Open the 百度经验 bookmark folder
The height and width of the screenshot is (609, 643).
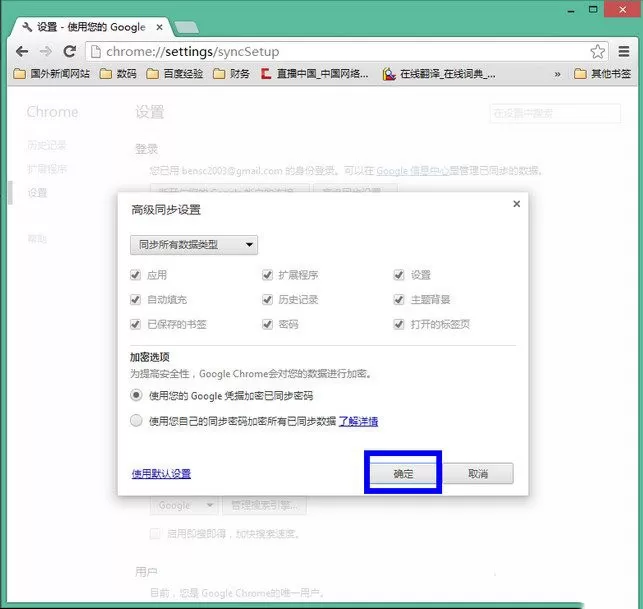pyautogui.click(x=175, y=74)
